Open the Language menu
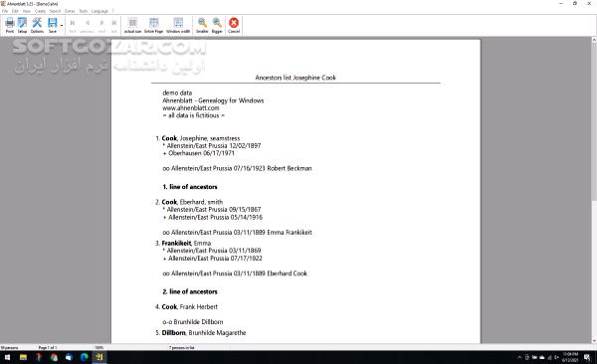Image resolution: width=597 pixels, height=364 pixels. (x=99, y=11)
